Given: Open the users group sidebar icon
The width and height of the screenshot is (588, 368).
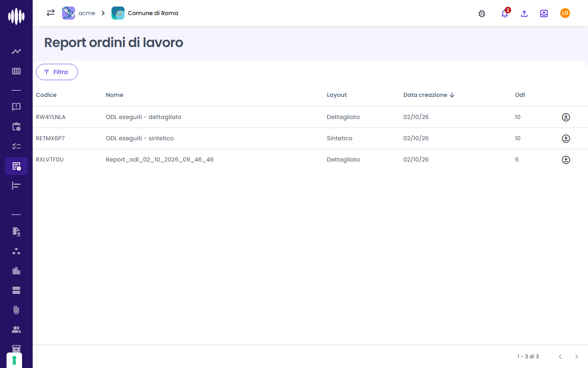Looking at the screenshot, I should click(x=16, y=330).
